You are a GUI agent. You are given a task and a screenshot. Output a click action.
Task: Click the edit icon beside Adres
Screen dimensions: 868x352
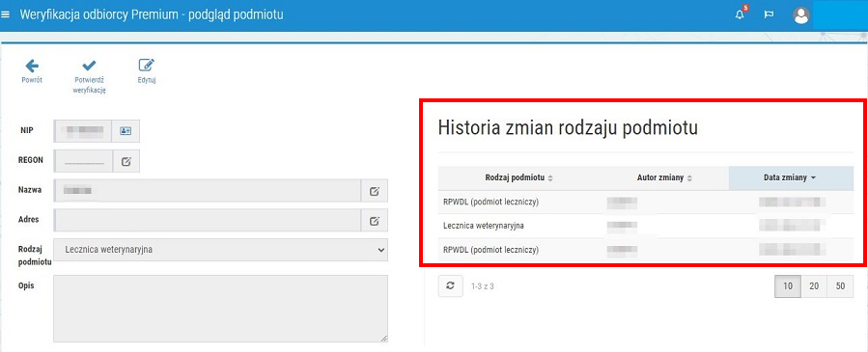pyautogui.click(x=375, y=221)
